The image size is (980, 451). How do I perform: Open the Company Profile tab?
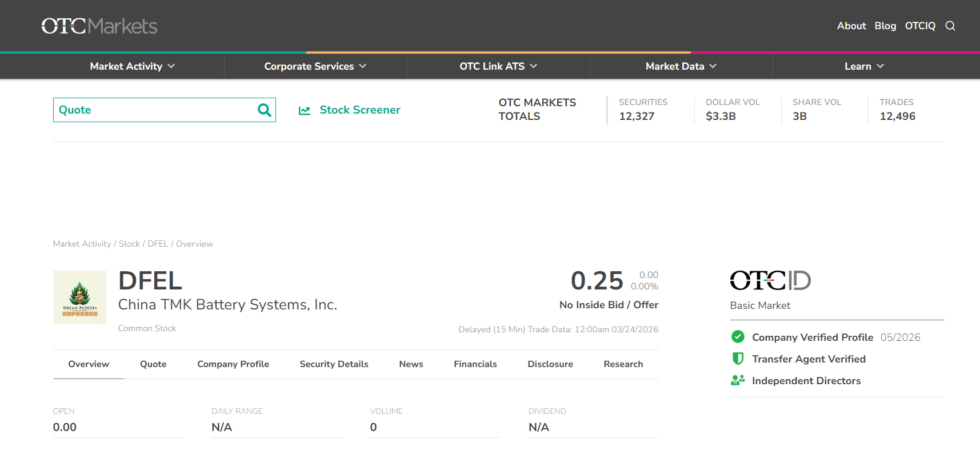click(x=233, y=364)
